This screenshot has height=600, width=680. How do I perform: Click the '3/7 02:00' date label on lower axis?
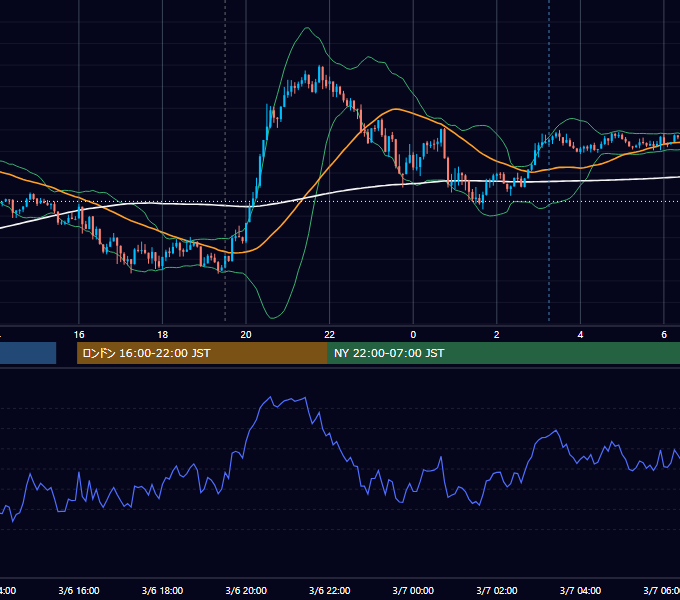497,590
